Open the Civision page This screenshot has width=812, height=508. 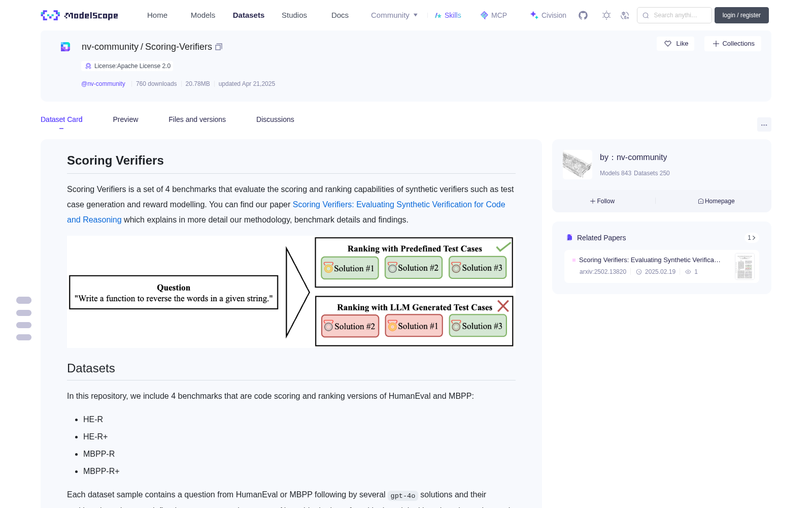coord(548,15)
